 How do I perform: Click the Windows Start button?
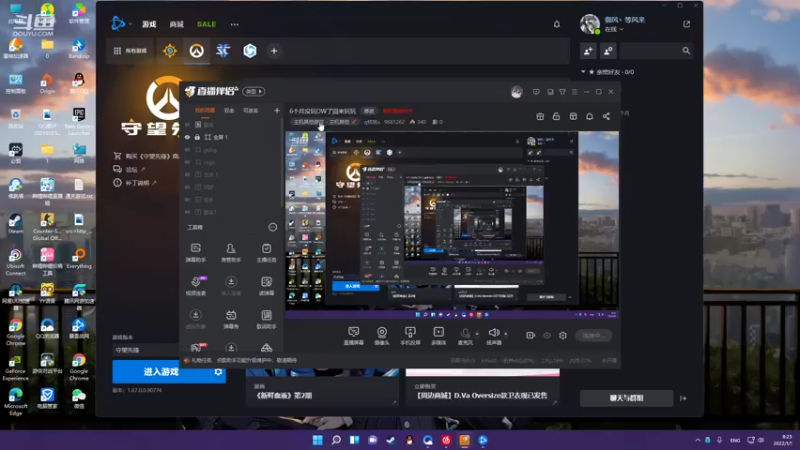coord(317,440)
